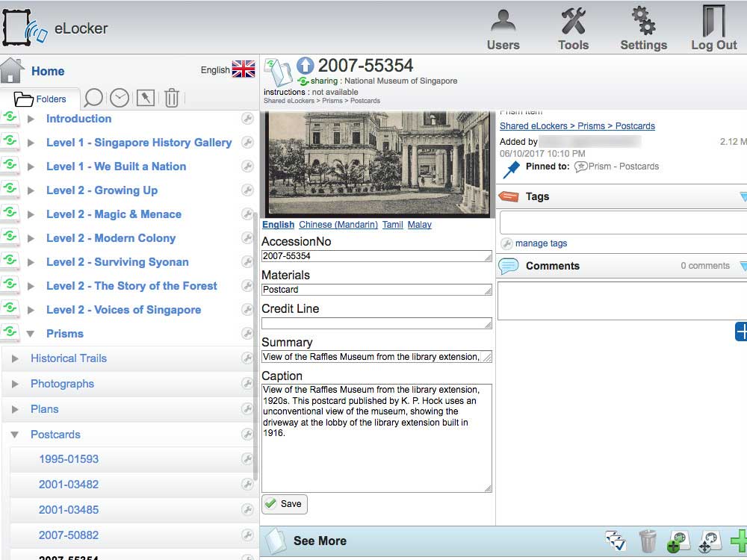Image resolution: width=747 pixels, height=560 pixels.
Task: Click the Raffles Museum postcard image
Action: (377, 165)
